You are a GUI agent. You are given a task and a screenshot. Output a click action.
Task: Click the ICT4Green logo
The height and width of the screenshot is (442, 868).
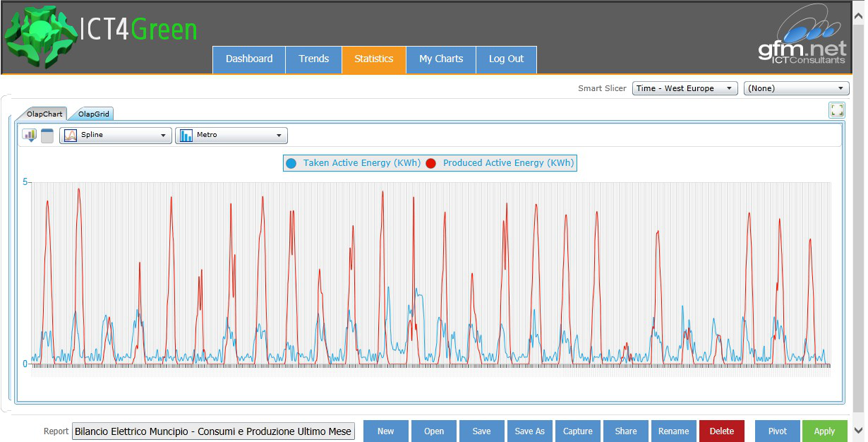101,35
